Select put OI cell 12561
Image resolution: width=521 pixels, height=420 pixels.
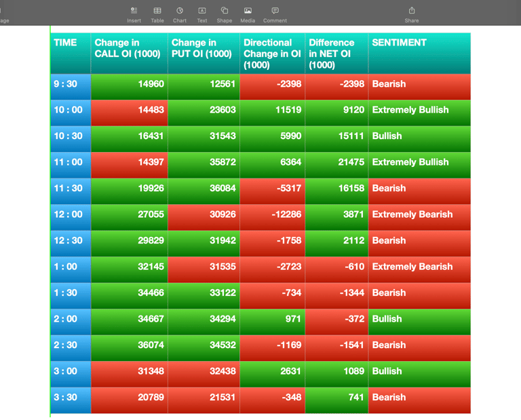(204, 87)
